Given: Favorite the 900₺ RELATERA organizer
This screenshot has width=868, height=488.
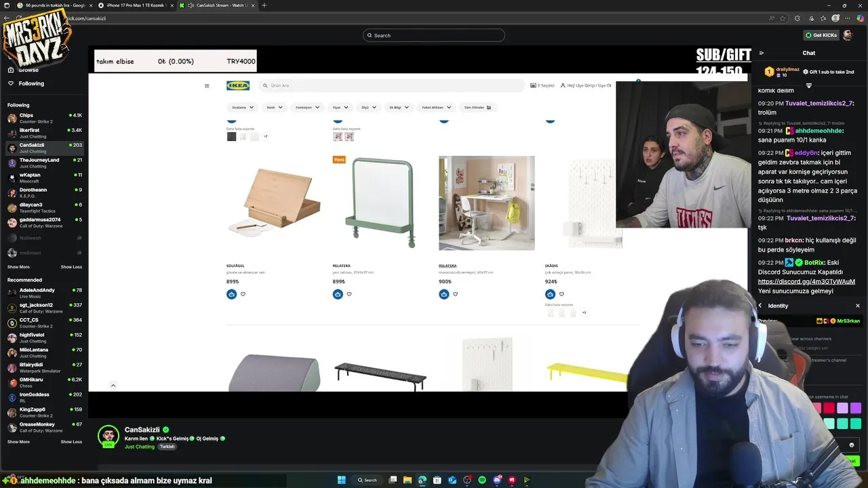Looking at the screenshot, I should (455, 294).
